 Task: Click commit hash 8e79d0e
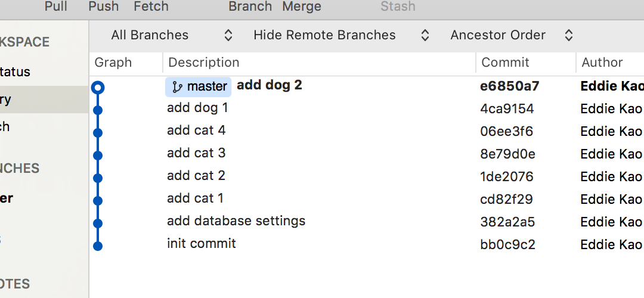click(x=507, y=154)
